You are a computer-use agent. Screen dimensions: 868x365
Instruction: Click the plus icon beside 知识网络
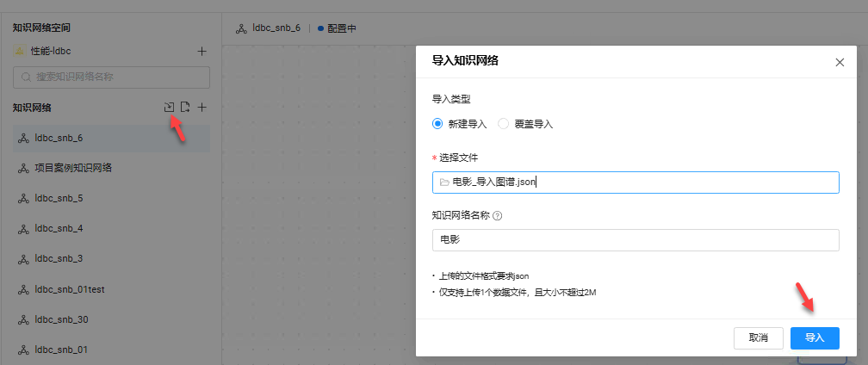(x=202, y=108)
